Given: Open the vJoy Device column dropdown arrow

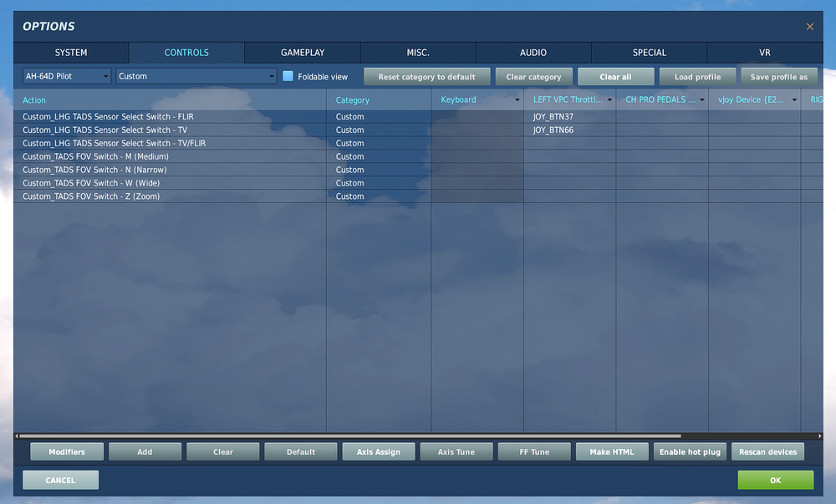Looking at the screenshot, I should click(794, 100).
